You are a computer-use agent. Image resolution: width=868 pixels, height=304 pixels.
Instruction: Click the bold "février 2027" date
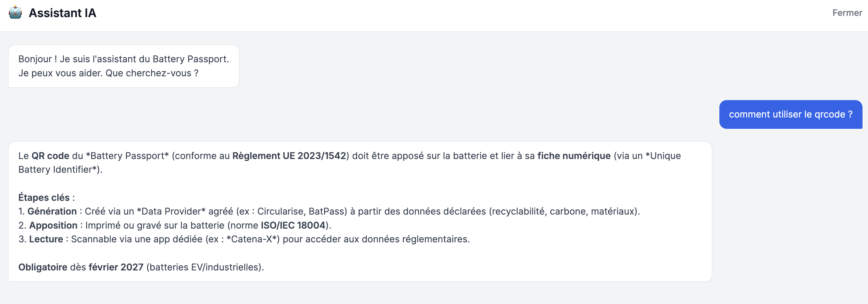116,267
